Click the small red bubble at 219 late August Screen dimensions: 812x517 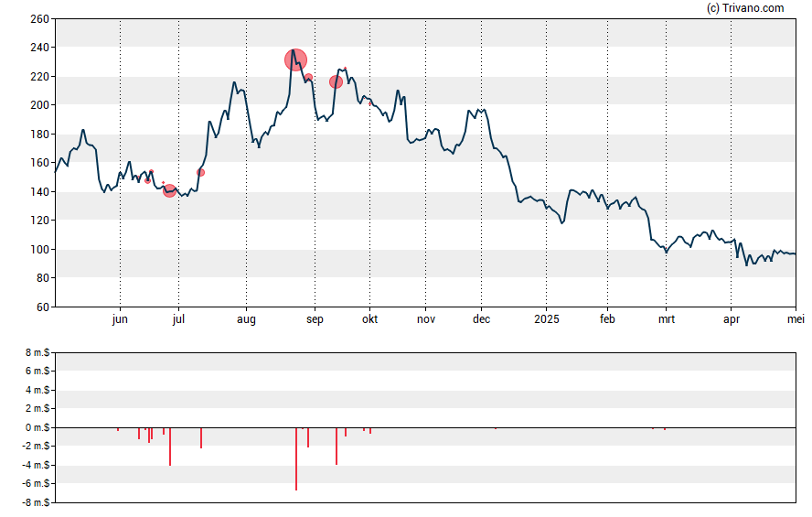(308, 77)
